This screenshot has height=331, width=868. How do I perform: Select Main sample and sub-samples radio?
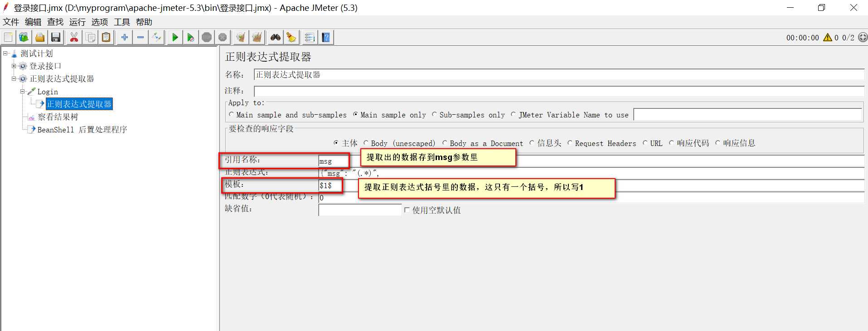point(232,115)
